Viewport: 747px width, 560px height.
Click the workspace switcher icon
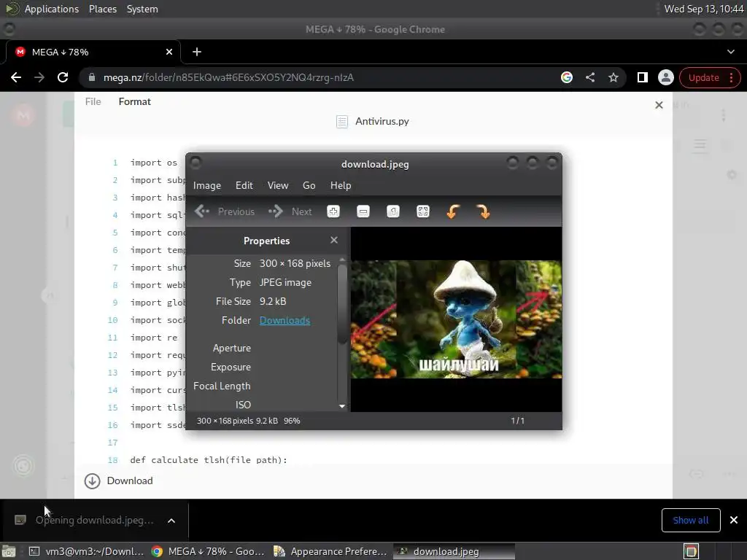click(691, 551)
